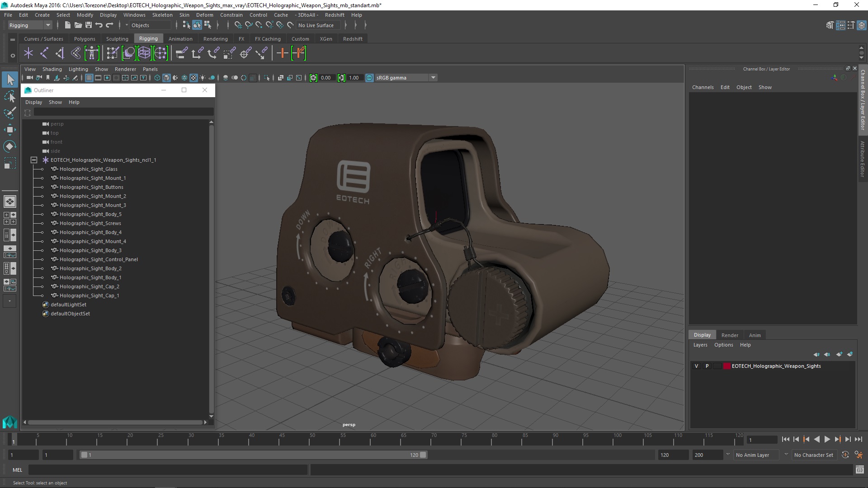Open shelf options gear menu
The image size is (868, 488).
point(13,56)
